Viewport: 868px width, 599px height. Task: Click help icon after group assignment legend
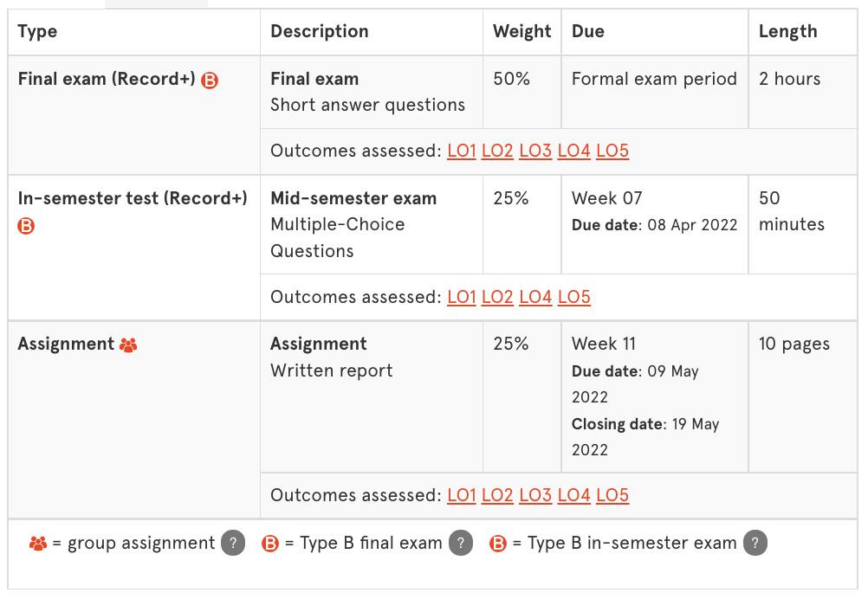(232, 544)
